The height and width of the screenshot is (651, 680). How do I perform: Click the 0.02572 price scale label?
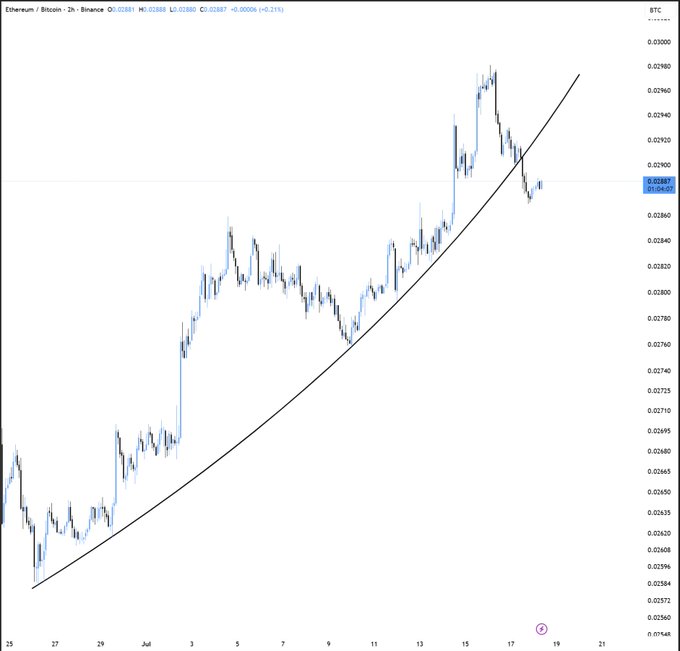tap(659, 601)
